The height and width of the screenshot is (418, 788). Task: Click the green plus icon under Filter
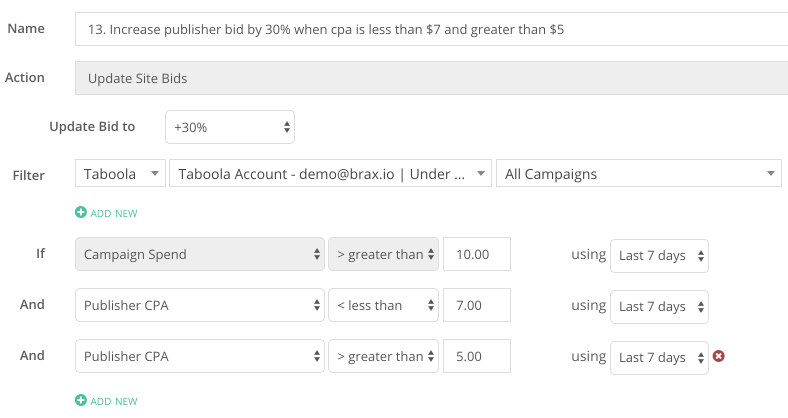click(81, 213)
